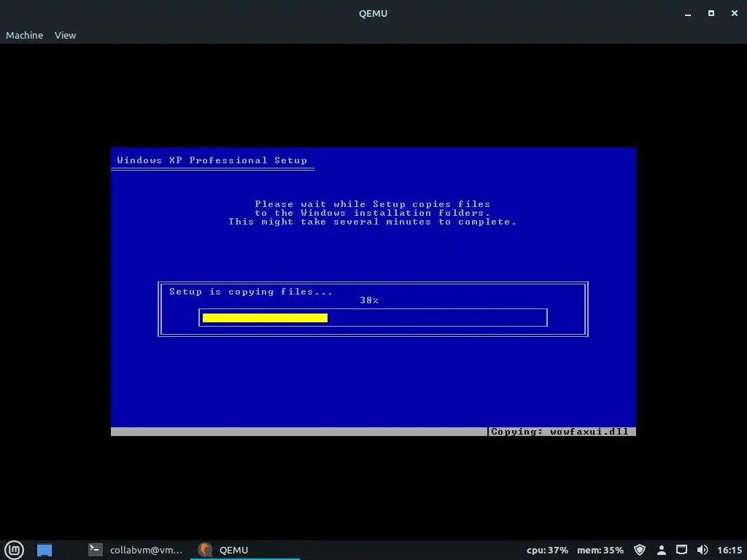Viewport: 747px width, 560px height.
Task: Open the user account tray icon
Action: coord(661,550)
